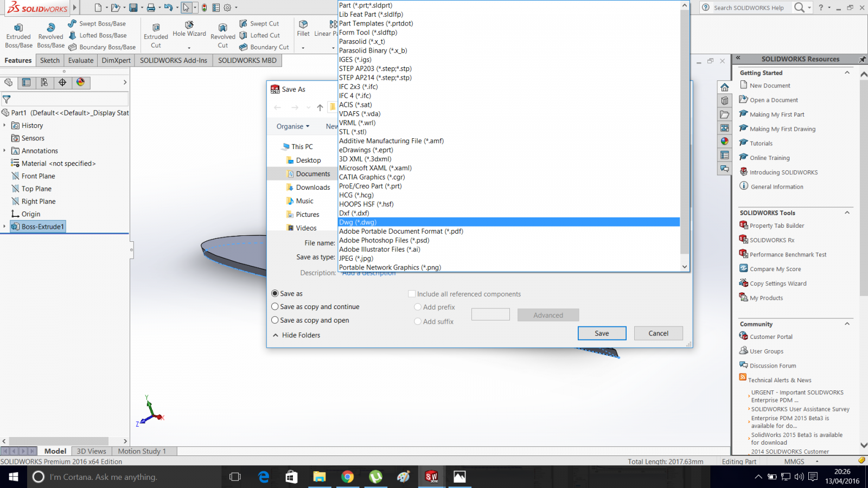Viewport: 868px width, 488px height.
Task: Tick Include all referenced components checkbox
Action: [x=412, y=294]
